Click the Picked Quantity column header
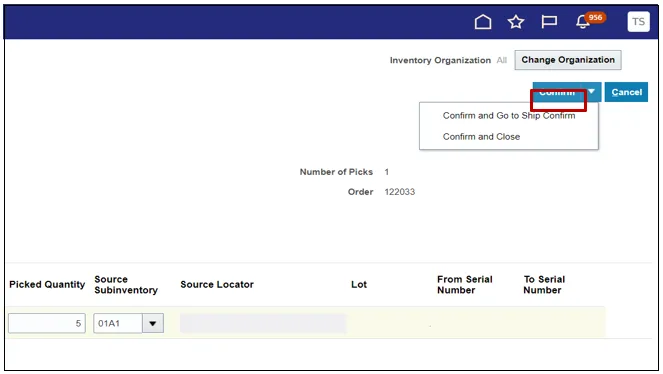 point(47,284)
